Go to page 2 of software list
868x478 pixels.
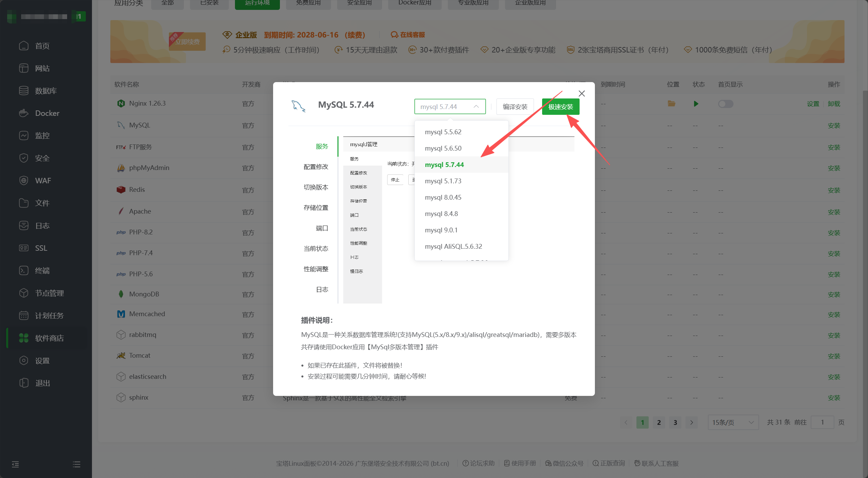[x=659, y=422]
